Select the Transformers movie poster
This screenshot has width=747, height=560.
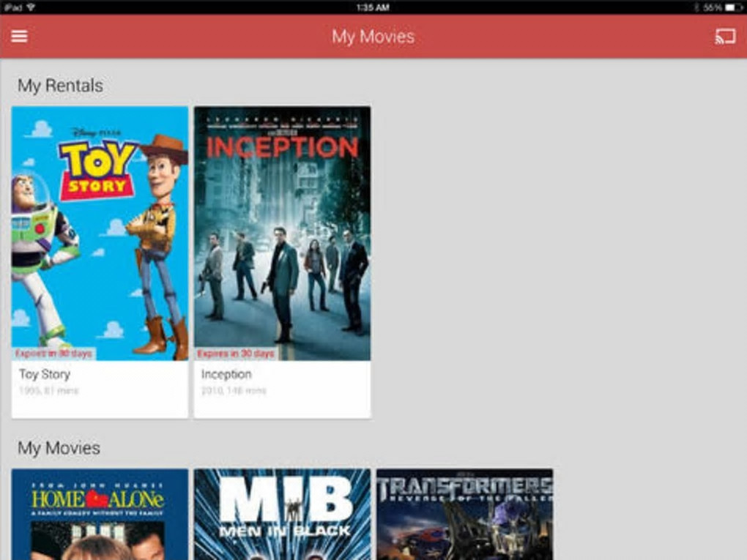pyautogui.click(x=464, y=515)
